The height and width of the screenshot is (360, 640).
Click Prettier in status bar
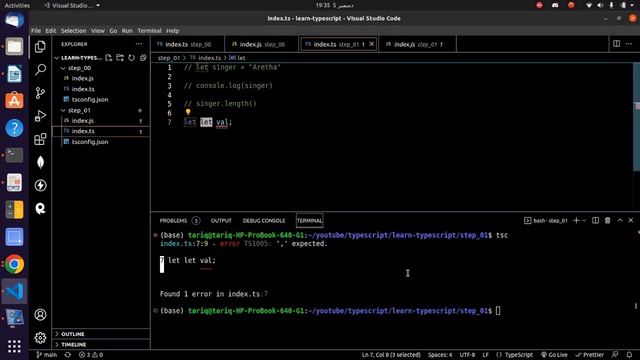(589, 355)
